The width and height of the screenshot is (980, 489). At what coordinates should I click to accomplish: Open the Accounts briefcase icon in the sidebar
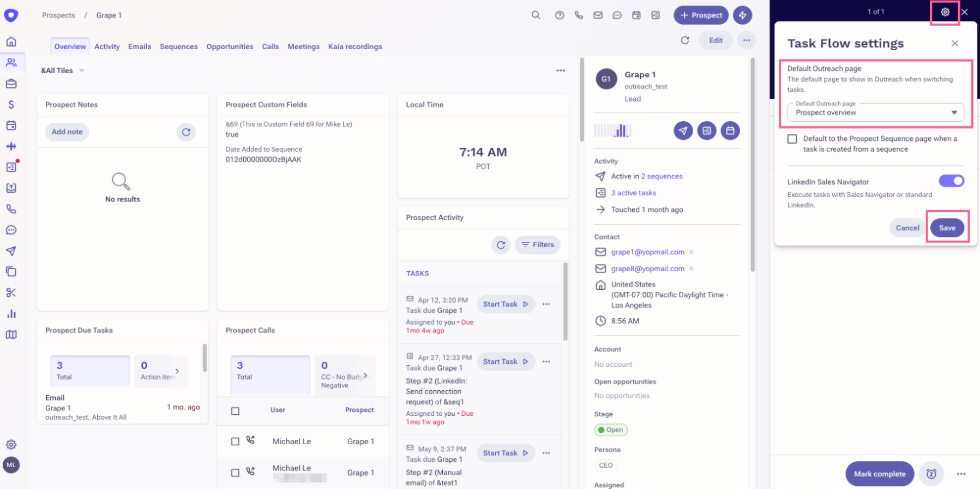pyautogui.click(x=11, y=84)
